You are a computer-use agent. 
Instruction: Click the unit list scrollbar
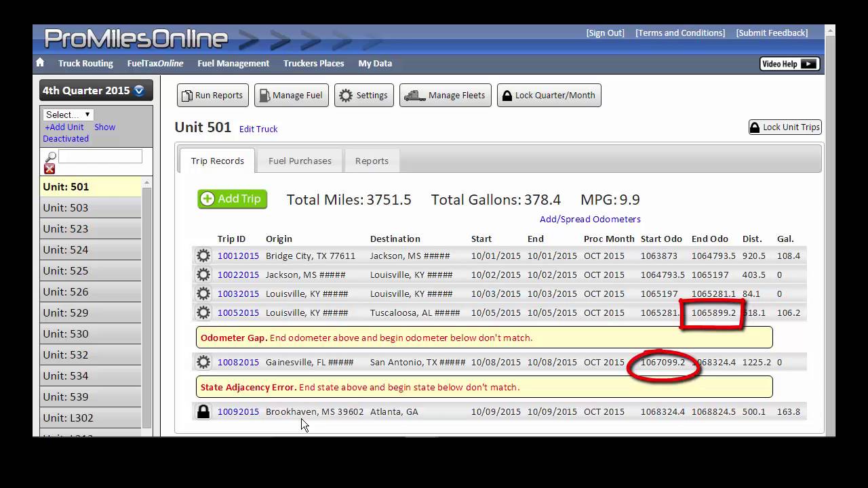[146, 306]
